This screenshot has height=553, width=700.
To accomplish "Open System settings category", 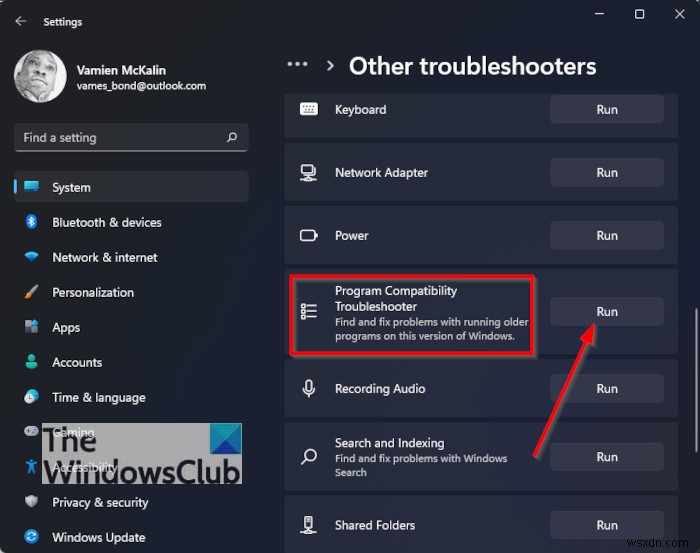I will click(x=131, y=187).
